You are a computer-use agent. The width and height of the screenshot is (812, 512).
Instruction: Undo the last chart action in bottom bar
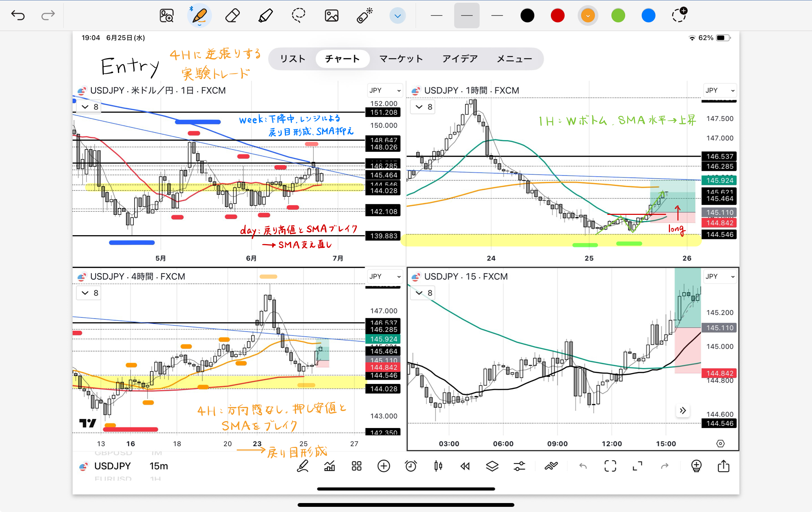coord(583,466)
